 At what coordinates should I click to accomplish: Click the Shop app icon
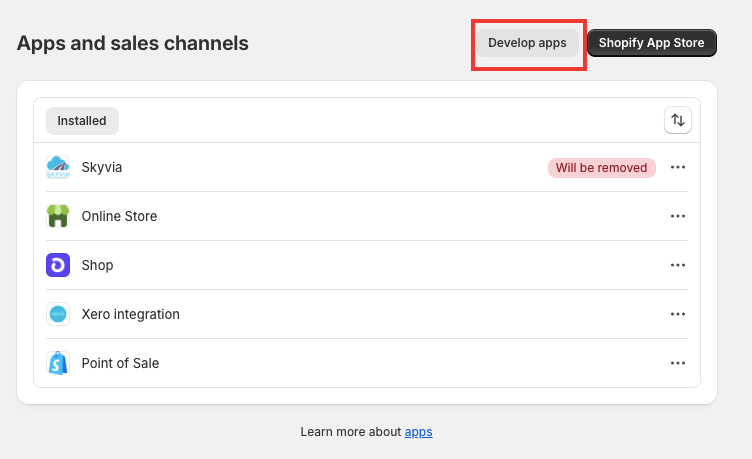pyautogui.click(x=58, y=265)
